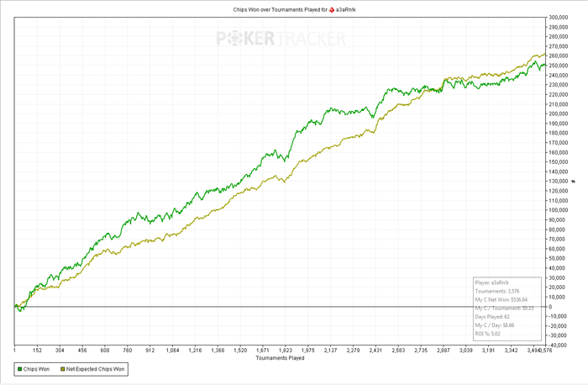Screen dimensions: 588x385
Task: Click the 'Tournaments Played' x-axis label
Action: coord(280,358)
